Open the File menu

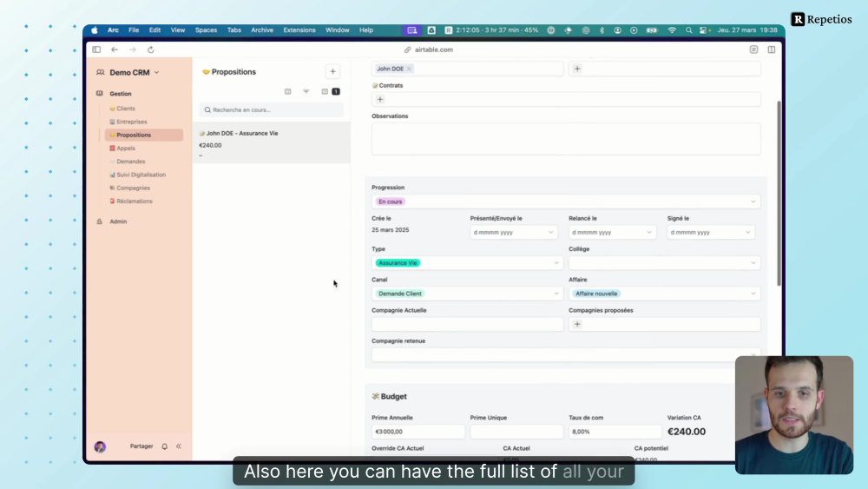[x=134, y=30]
